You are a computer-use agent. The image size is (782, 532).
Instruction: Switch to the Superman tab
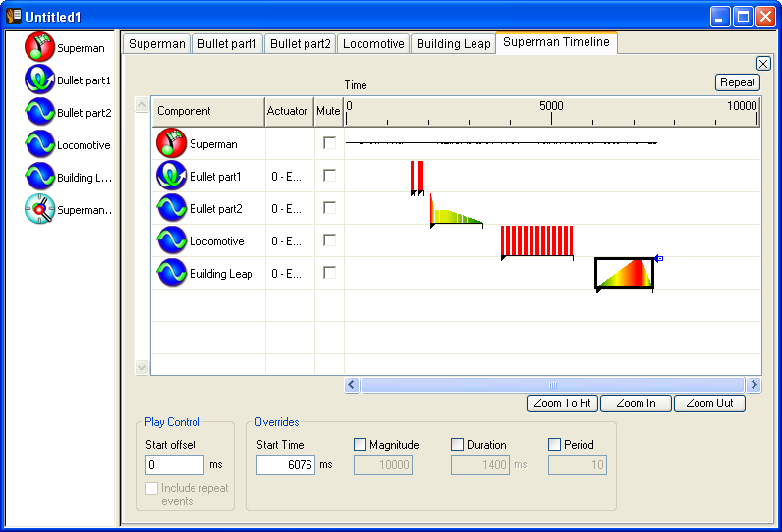pyautogui.click(x=156, y=44)
